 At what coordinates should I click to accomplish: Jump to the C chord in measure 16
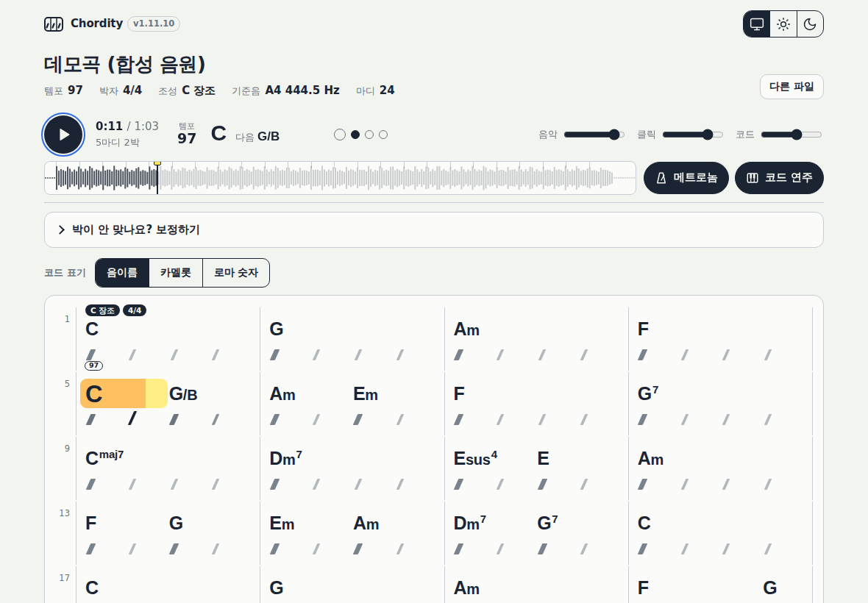tap(644, 524)
